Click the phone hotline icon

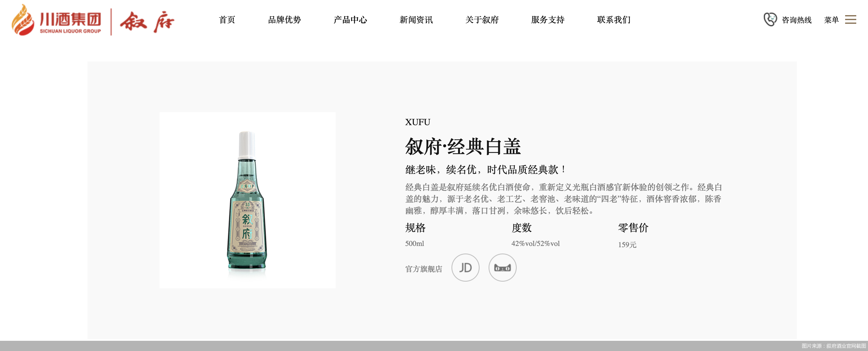pyautogui.click(x=770, y=19)
